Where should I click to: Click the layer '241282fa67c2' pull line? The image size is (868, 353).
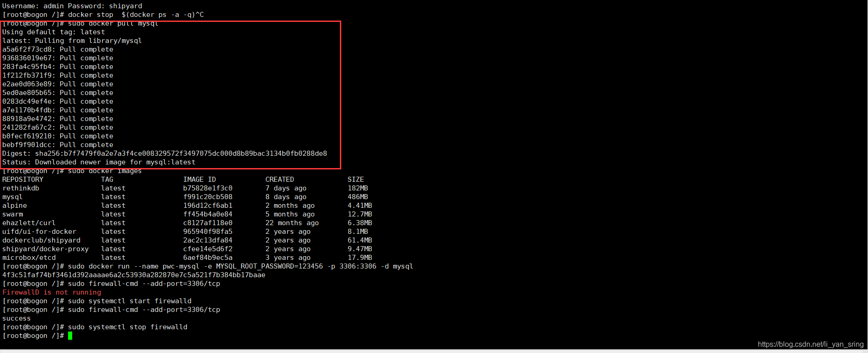(58, 127)
